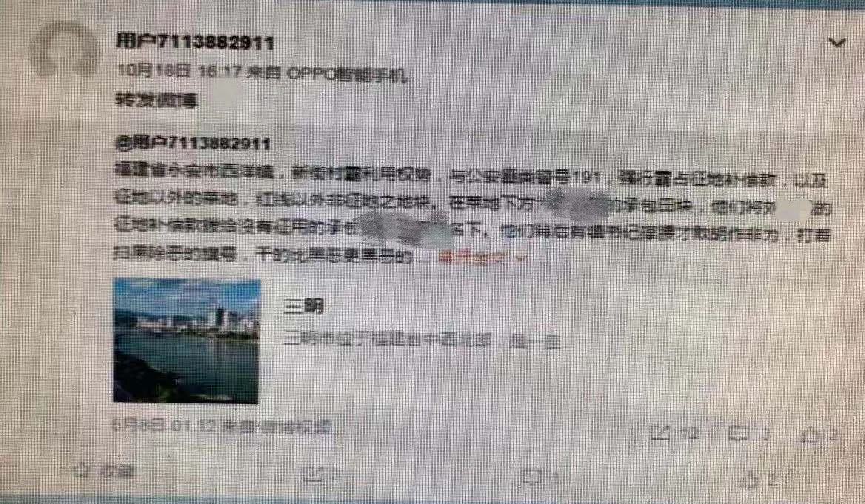This screenshot has height=504, width=865.
Task: Click bottom repost icon showing 3
Action: 321,474
